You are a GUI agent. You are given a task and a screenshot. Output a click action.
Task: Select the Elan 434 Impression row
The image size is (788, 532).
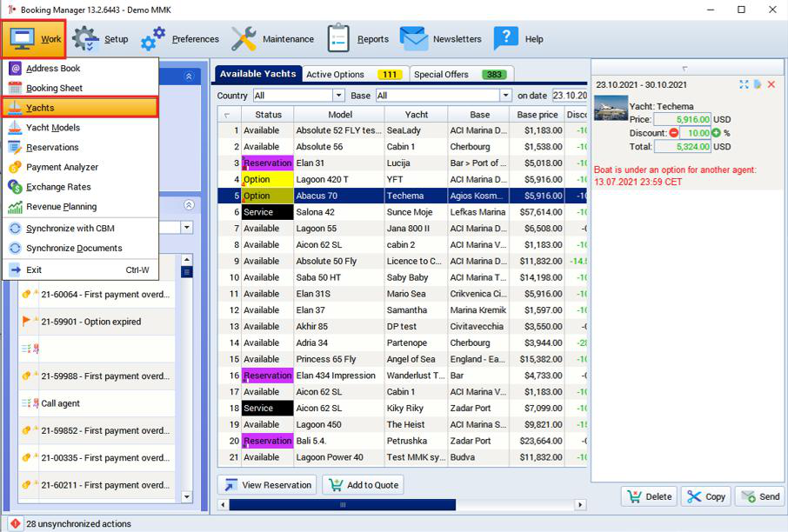click(x=402, y=376)
